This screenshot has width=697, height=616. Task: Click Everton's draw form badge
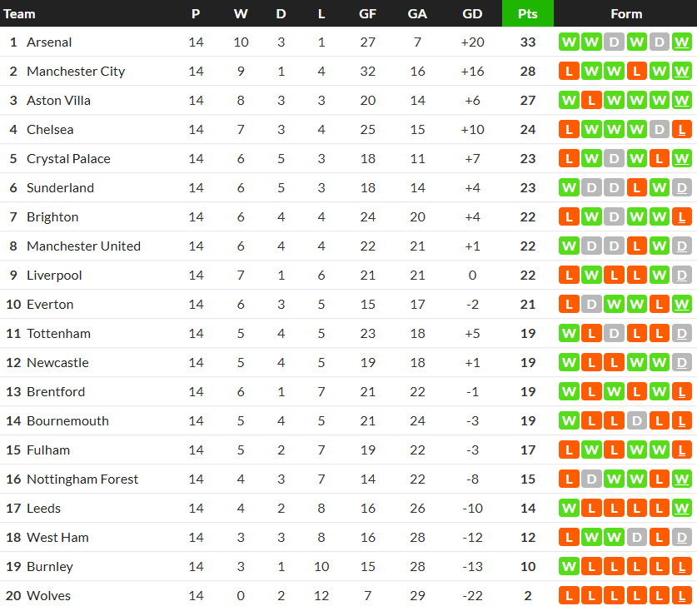pos(592,305)
